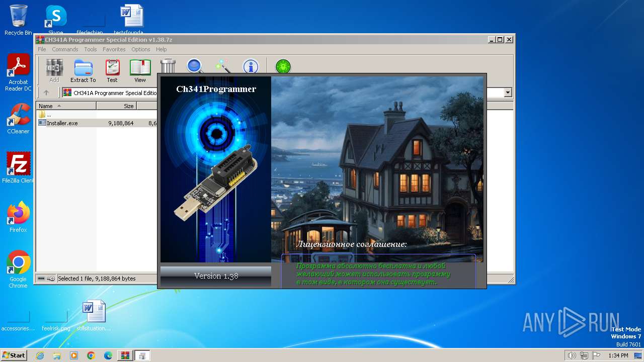Screen dimensions: 644x362
Task: Click the license agreement heading in the installer
Action: click(351, 244)
